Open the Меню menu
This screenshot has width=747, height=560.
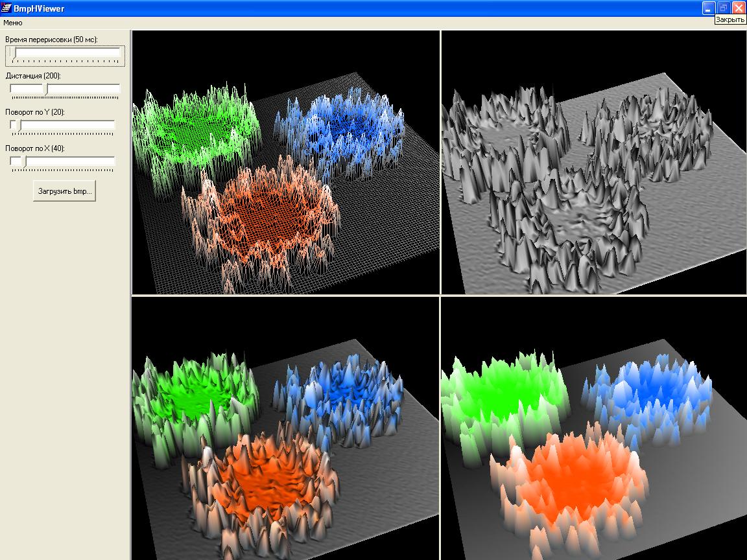(13, 23)
